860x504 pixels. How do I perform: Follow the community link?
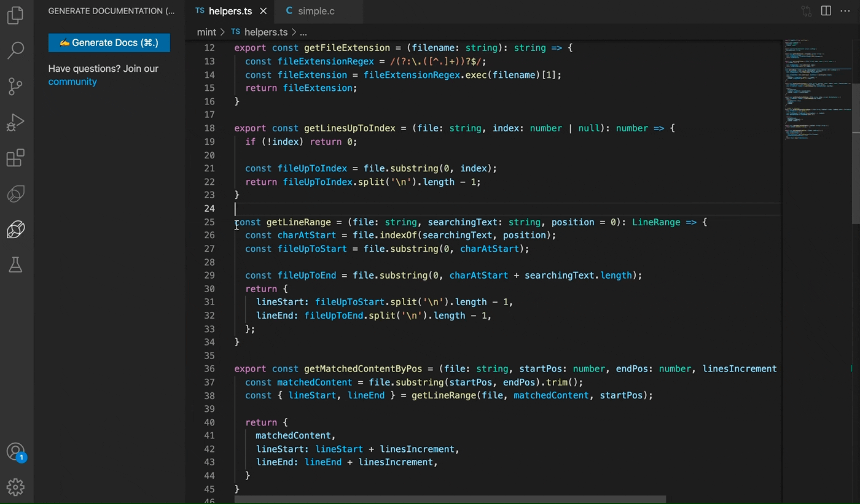click(72, 82)
